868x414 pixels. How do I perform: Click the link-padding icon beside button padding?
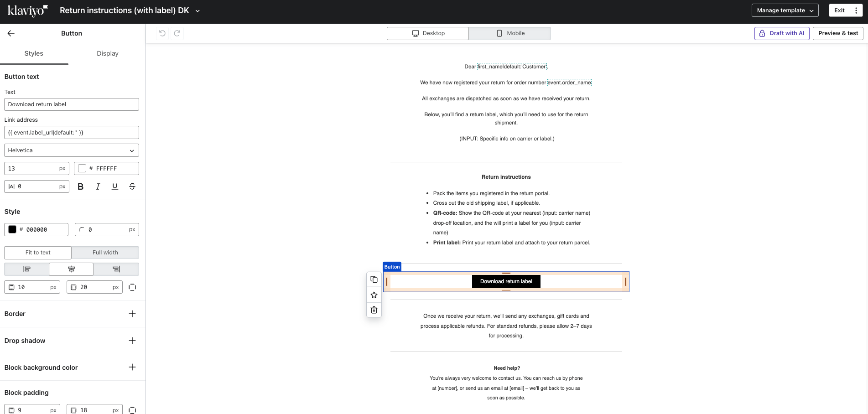tap(132, 287)
